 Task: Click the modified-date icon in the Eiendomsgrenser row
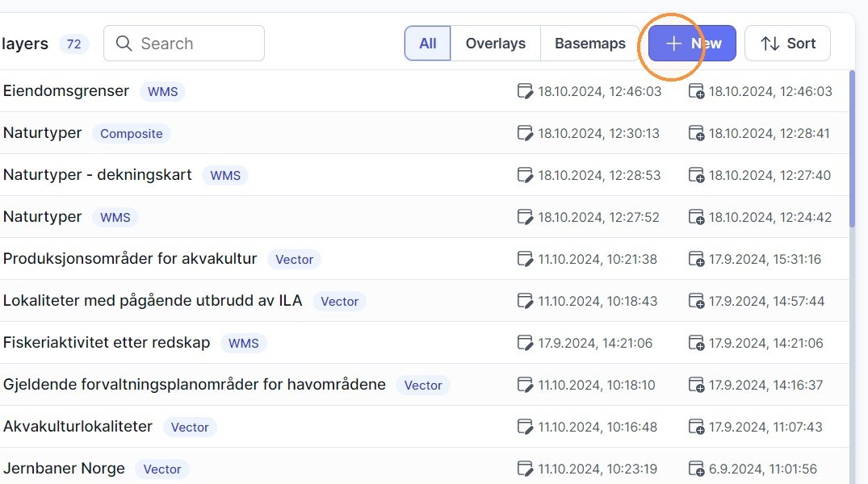point(525,90)
